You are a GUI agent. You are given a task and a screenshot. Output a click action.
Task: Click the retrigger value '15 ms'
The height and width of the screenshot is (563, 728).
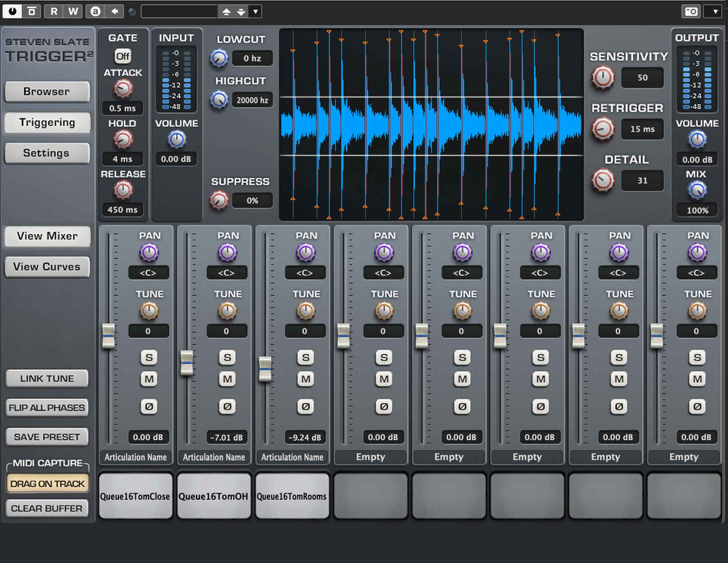pos(642,129)
